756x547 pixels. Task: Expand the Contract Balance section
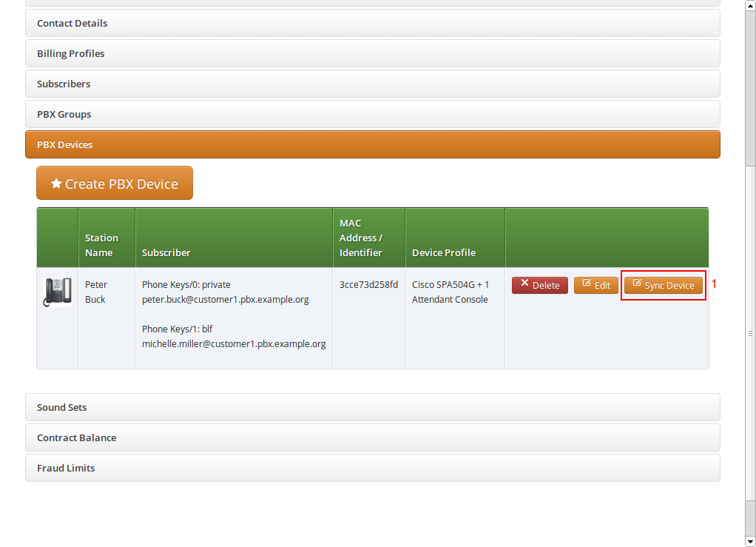click(x=373, y=437)
